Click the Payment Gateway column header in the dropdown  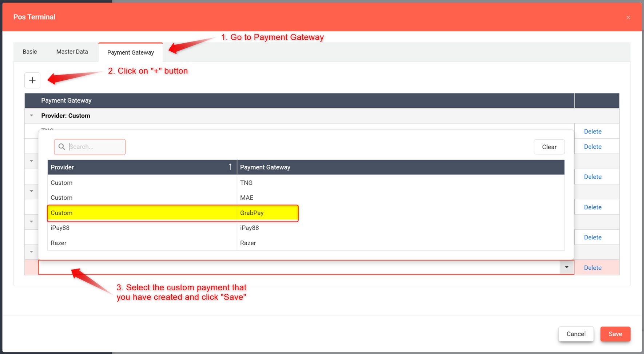point(401,167)
